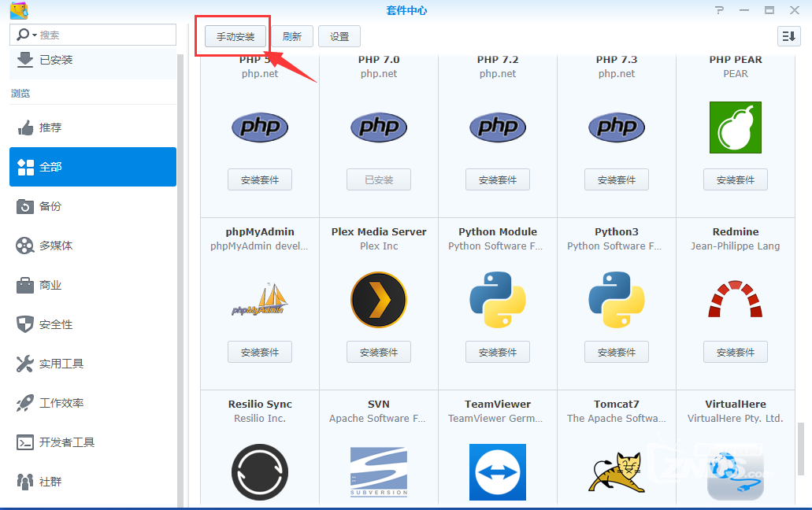Image resolution: width=812 pixels, height=510 pixels.
Task: Click the VirtualHere title text
Action: click(x=736, y=404)
